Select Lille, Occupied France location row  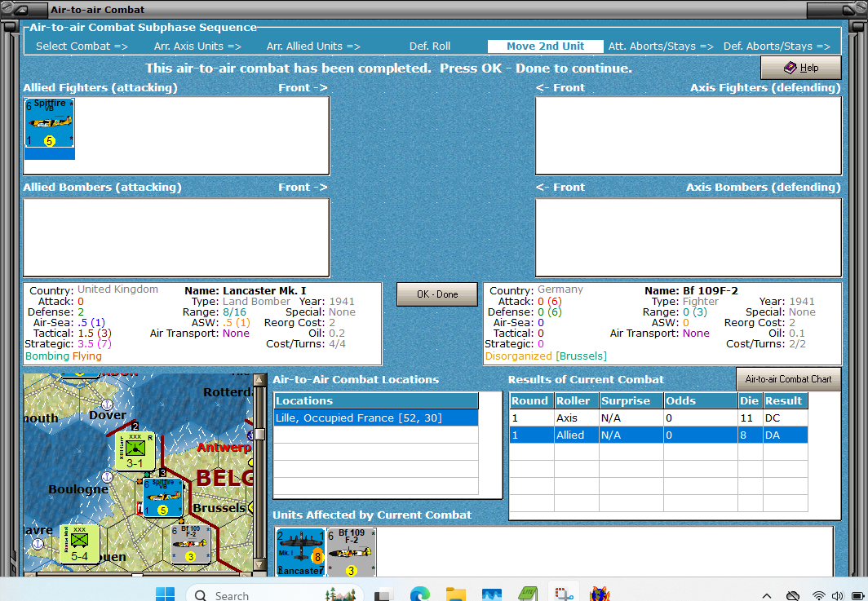point(376,418)
